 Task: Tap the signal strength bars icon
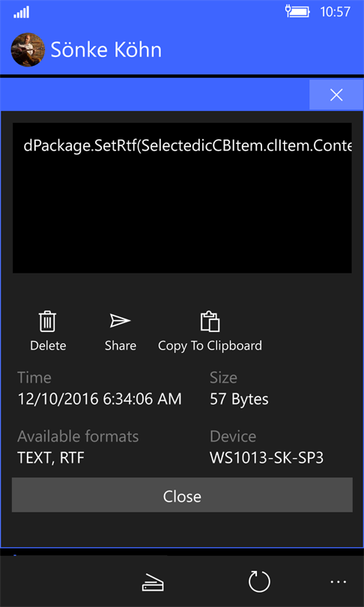[22, 13]
